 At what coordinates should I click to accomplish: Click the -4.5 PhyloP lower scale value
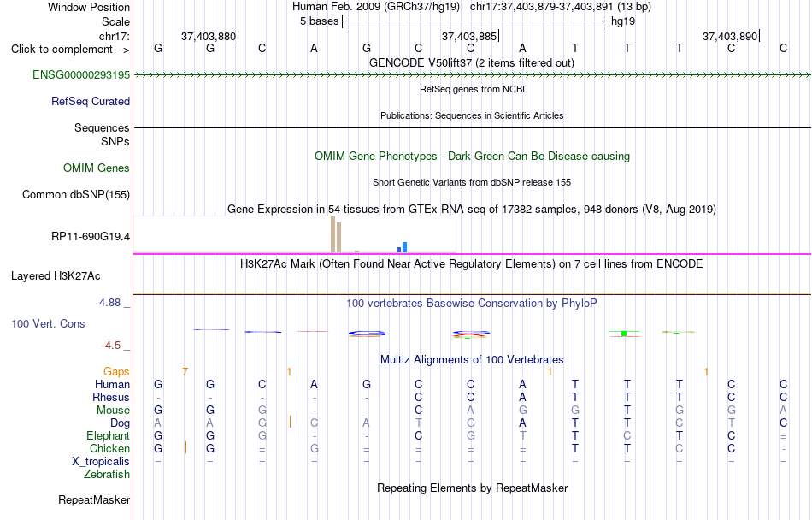(111, 346)
